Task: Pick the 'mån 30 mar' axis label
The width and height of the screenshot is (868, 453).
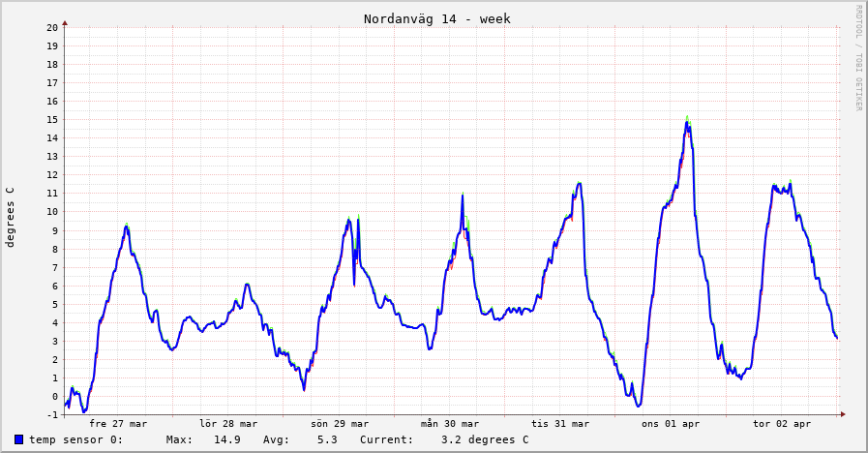Action: 450,423
